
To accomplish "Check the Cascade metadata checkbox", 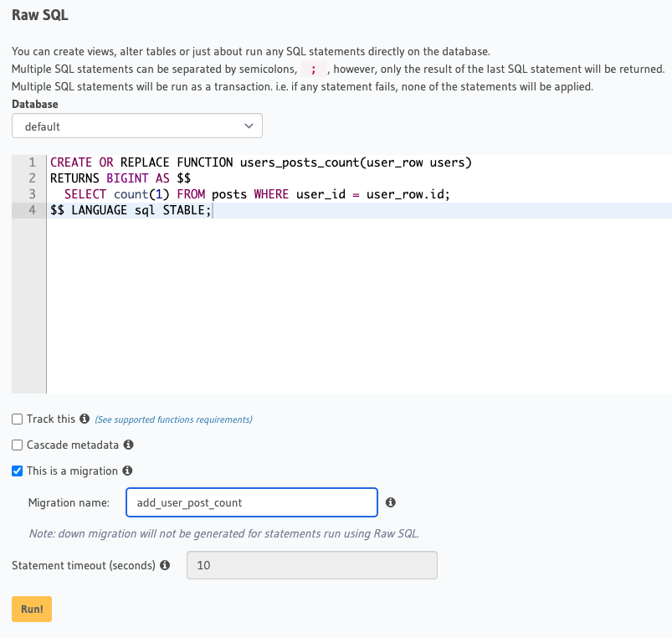I will click(18, 445).
